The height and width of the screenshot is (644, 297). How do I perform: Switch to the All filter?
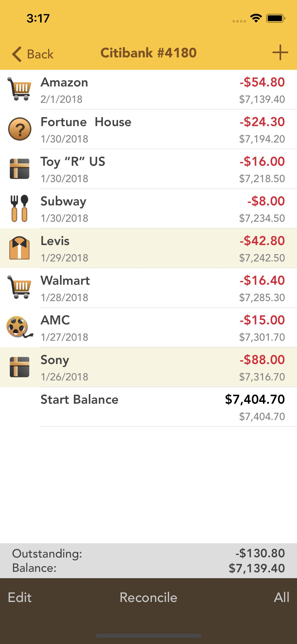click(281, 597)
